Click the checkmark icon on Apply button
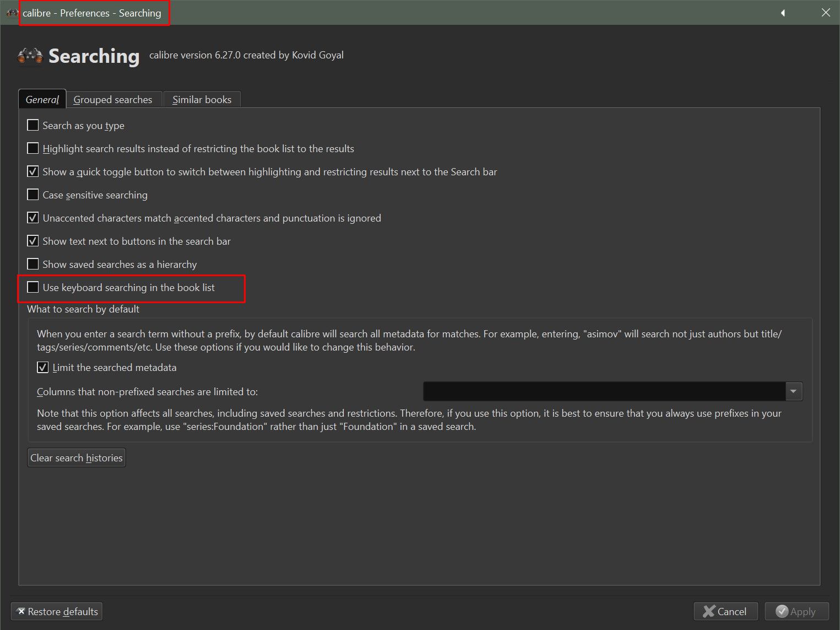 (x=782, y=611)
